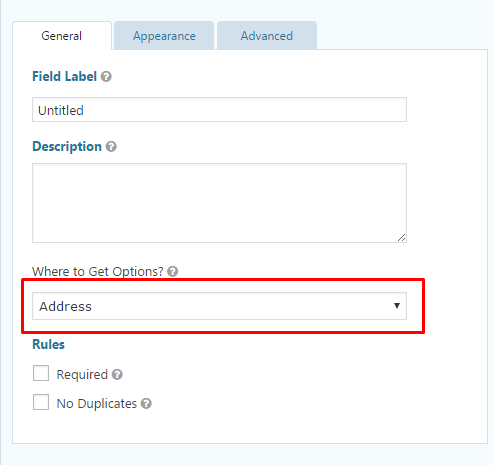The height and width of the screenshot is (465, 494).
Task: Click the Description heading text
Action: (67, 147)
